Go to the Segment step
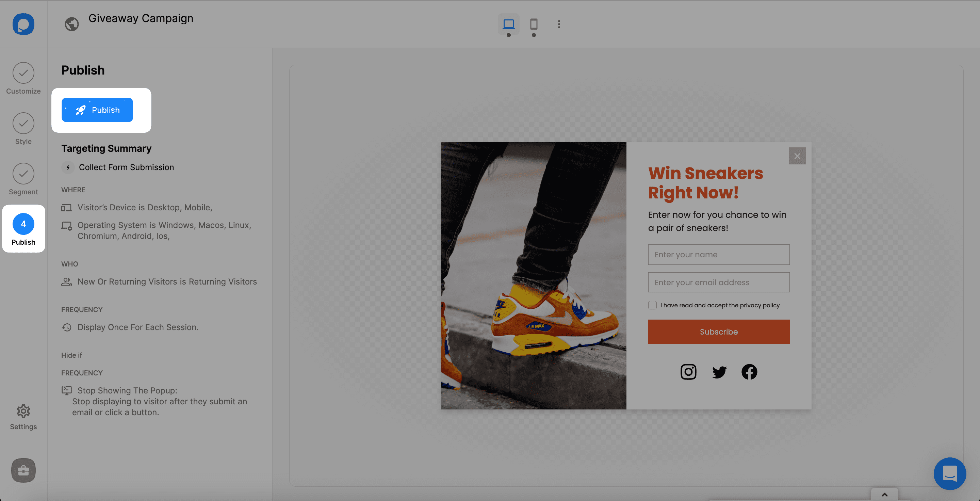Screen dimensions: 980x501 pyautogui.click(x=23, y=179)
